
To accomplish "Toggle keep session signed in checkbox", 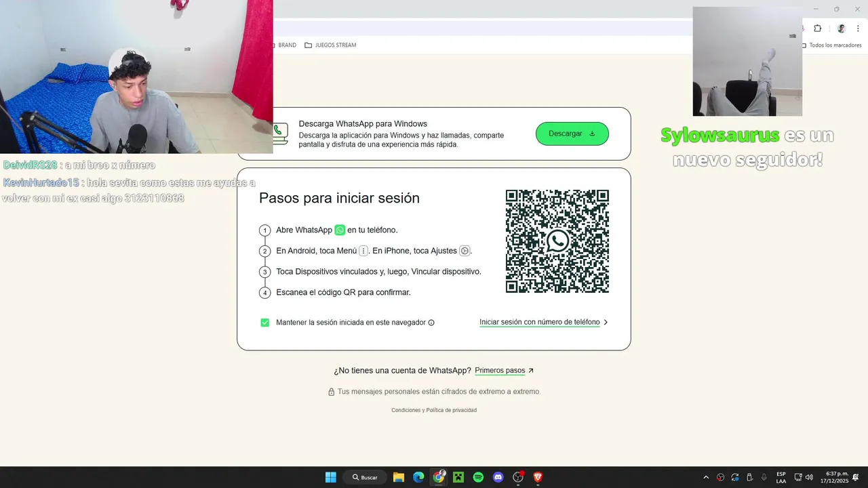I will 265,323.
